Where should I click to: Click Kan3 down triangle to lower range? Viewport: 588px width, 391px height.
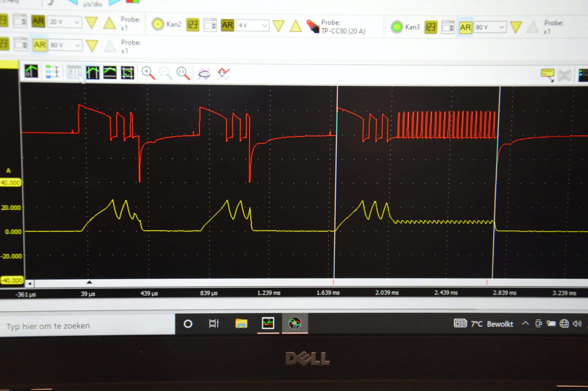[x=516, y=27]
